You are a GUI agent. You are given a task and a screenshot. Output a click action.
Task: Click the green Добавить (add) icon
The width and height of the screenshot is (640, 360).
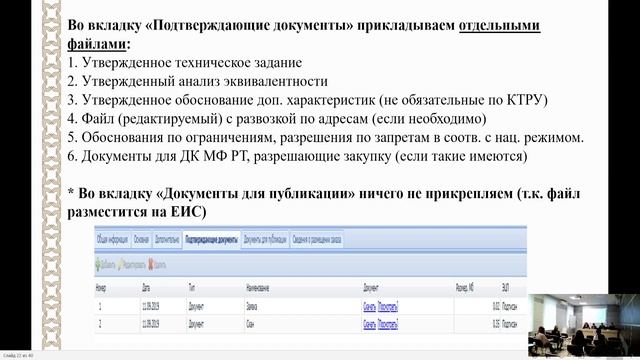(98, 265)
